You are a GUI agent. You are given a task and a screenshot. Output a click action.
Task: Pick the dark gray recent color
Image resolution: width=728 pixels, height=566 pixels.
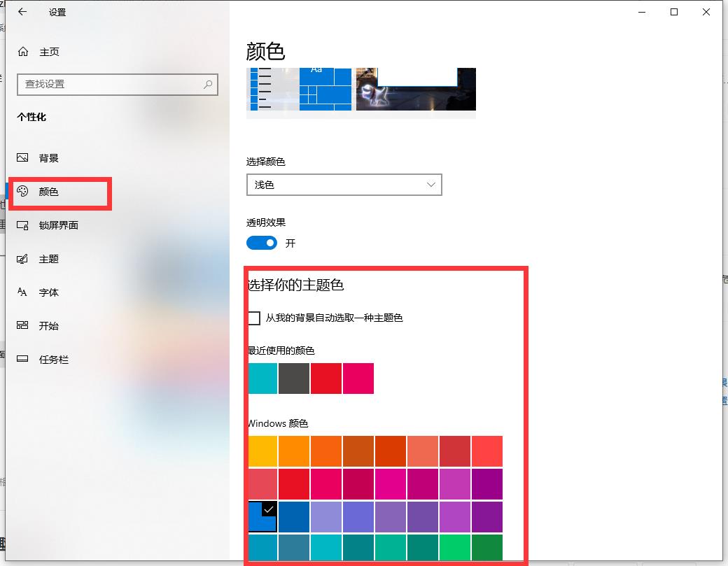(x=293, y=378)
